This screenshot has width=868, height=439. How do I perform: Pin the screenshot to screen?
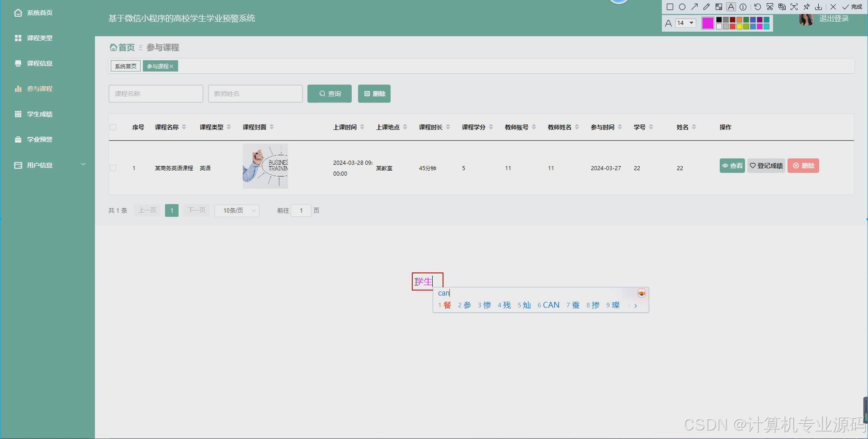point(807,7)
